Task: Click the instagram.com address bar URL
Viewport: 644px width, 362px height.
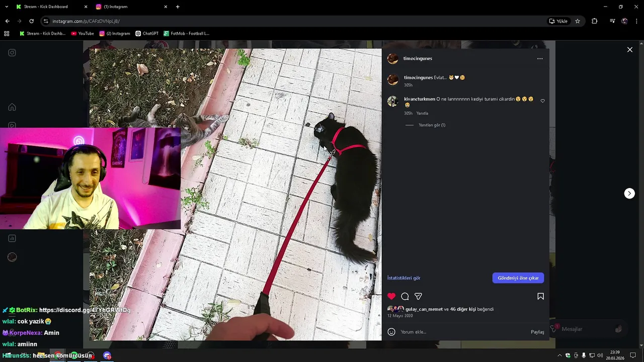Action: coord(86,21)
